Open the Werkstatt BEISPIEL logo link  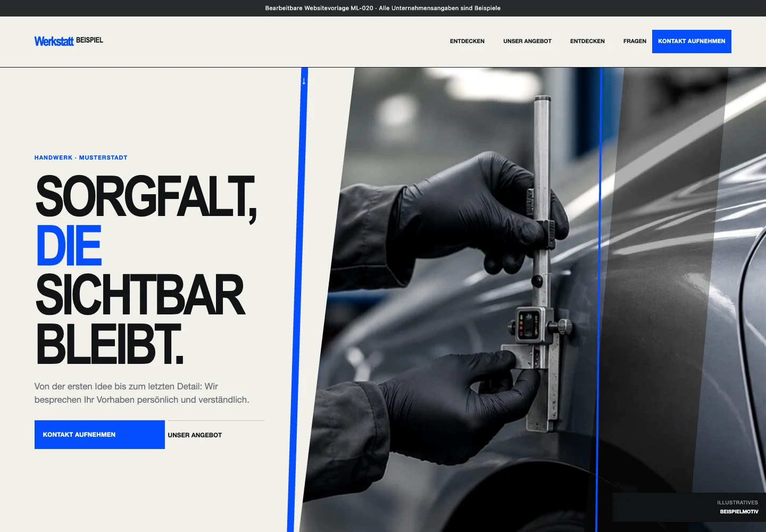pyautogui.click(x=69, y=41)
